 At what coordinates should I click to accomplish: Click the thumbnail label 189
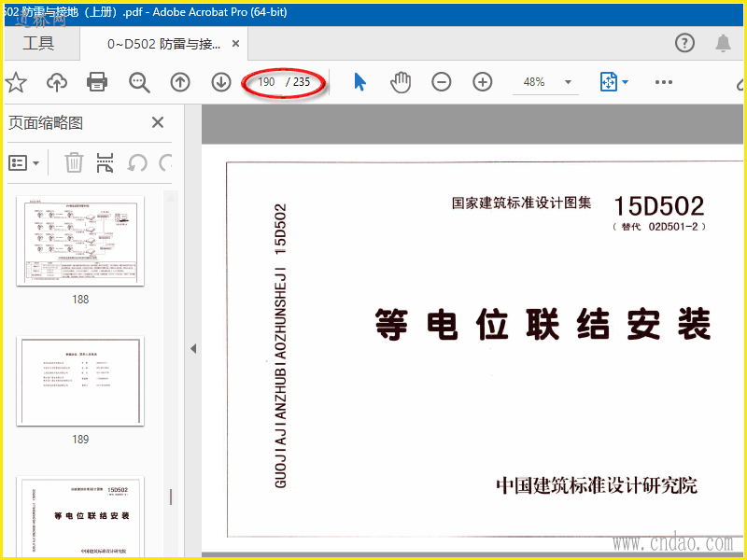pos(80,439)
